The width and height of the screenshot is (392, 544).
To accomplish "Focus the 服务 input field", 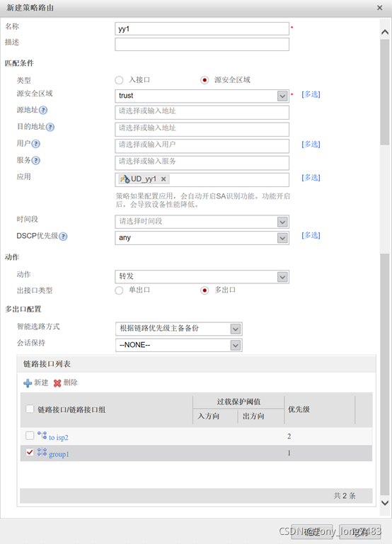I will click(x=202, y=162).
